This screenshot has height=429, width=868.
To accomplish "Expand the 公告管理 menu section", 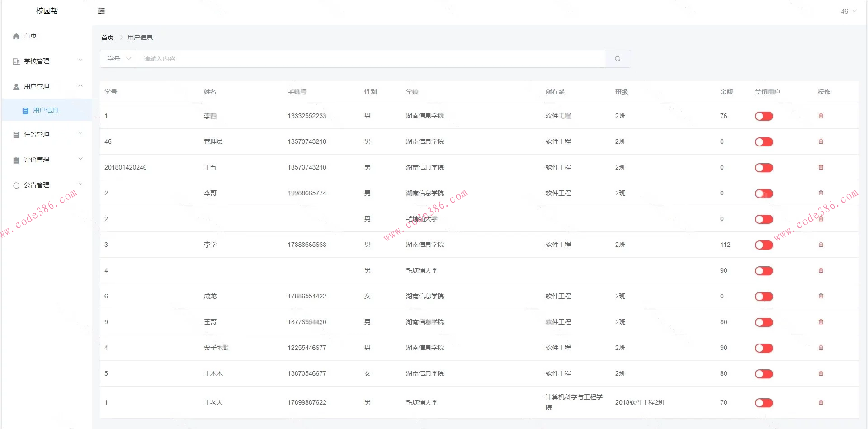I will 47,185.
